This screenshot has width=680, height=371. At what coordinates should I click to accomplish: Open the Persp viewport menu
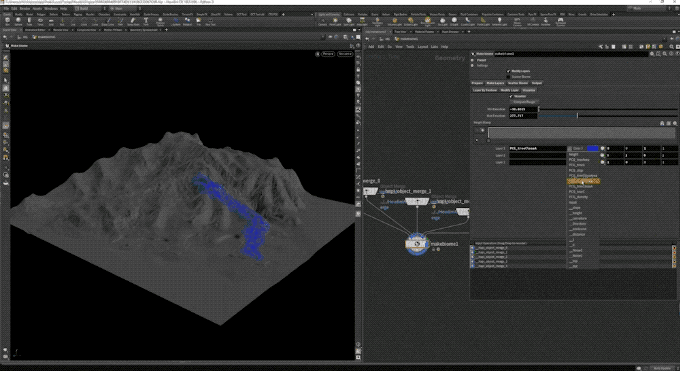[x=328, y=54]
